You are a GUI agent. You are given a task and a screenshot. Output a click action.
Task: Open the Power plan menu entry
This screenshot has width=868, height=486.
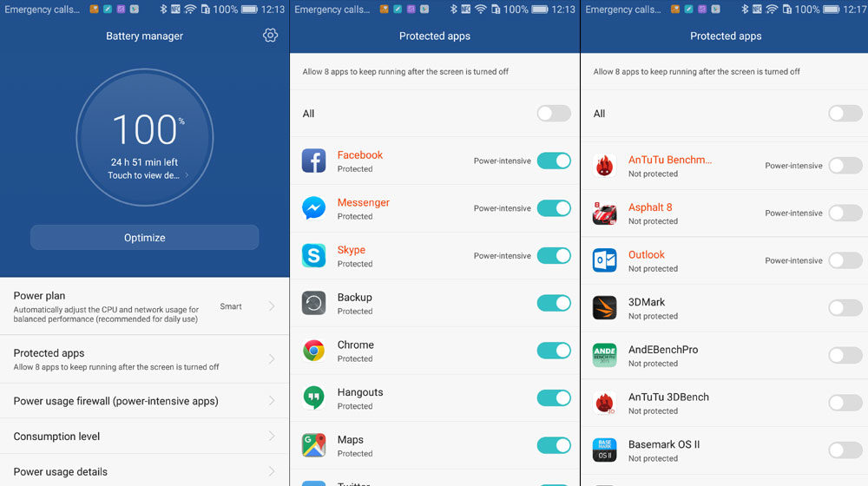point(144,306)
